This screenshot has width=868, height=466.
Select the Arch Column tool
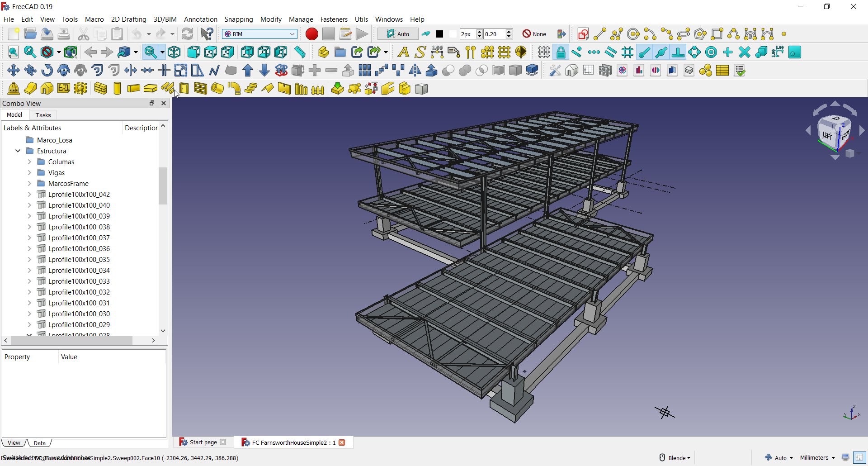(117, 89)
